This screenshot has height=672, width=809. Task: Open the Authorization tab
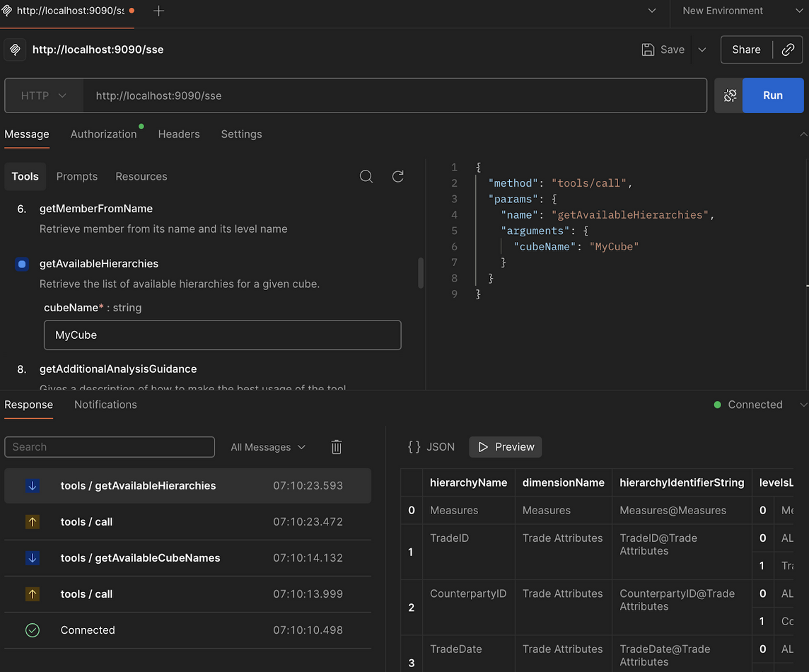pyautogui.click(x=104, y=134)
